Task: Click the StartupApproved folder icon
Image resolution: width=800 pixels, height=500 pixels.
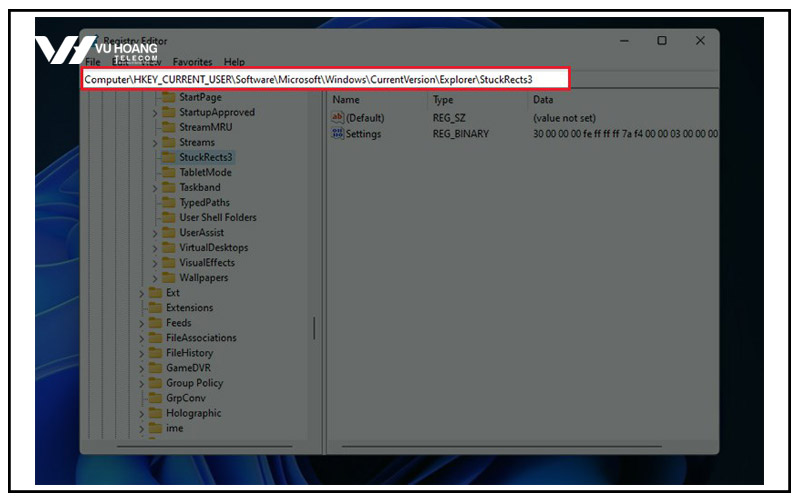Action: (x=168, y=112)
